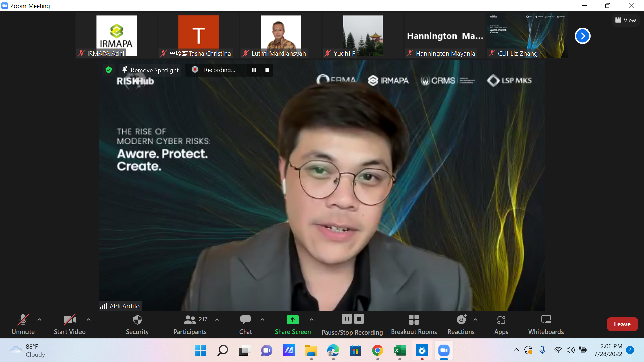Click the green Share Screen icon
Image resolution: width=644 pixels, height=362 pixels.
point(292,320)
